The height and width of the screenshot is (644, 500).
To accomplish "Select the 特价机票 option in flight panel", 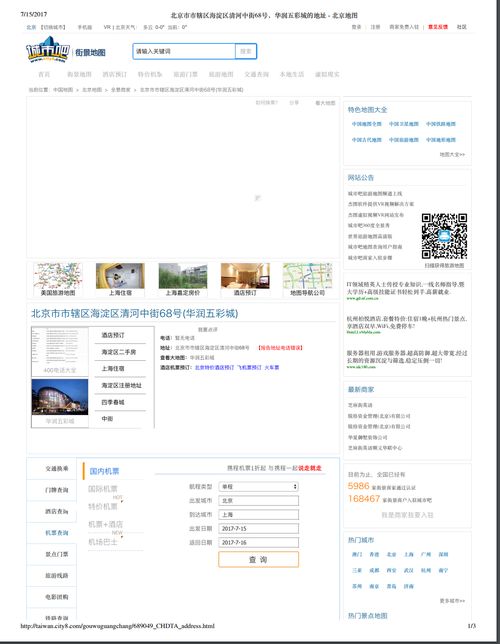I will pyautogui.click(x=103, y=506).
